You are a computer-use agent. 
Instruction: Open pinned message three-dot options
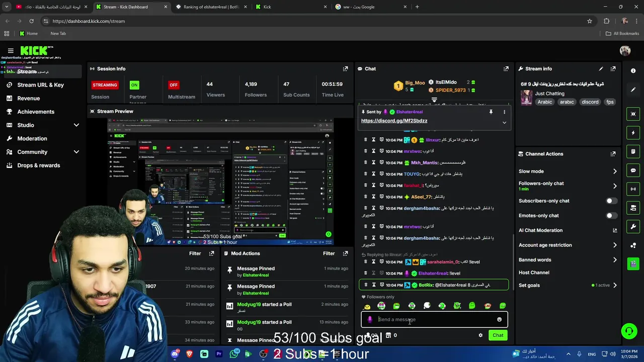click(x=504, y=112)
